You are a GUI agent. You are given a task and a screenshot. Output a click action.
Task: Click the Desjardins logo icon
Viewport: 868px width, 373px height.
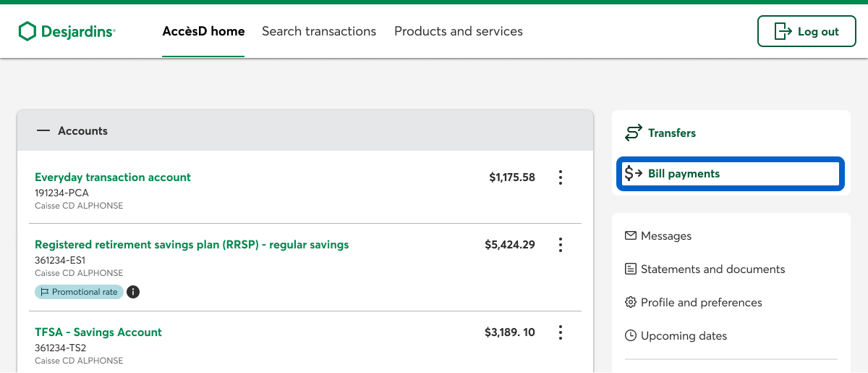(x=27, y=31)
